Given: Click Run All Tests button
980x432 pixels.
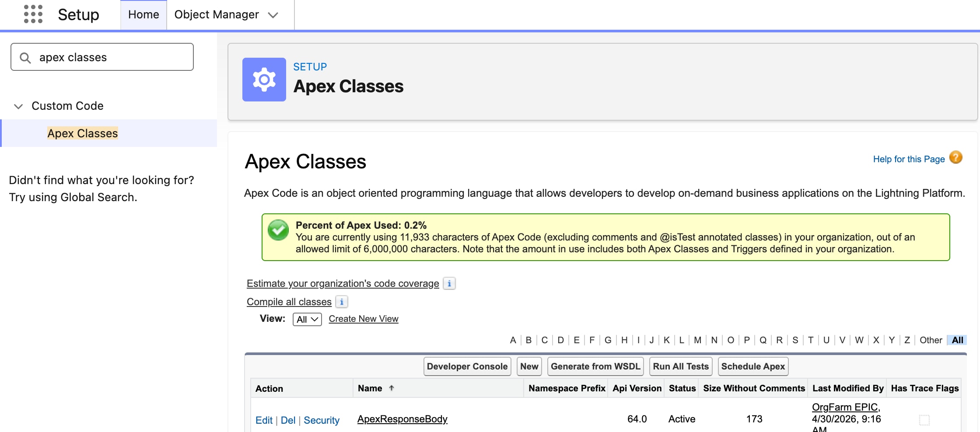Looking at the screenshot, I should (681, 366).
